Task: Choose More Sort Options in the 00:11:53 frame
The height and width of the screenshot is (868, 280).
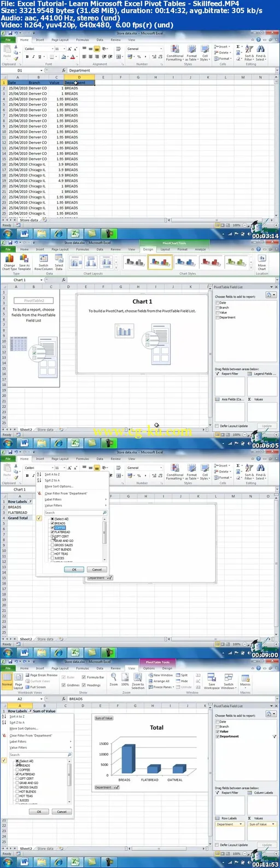Action: (x=24, y=728)
